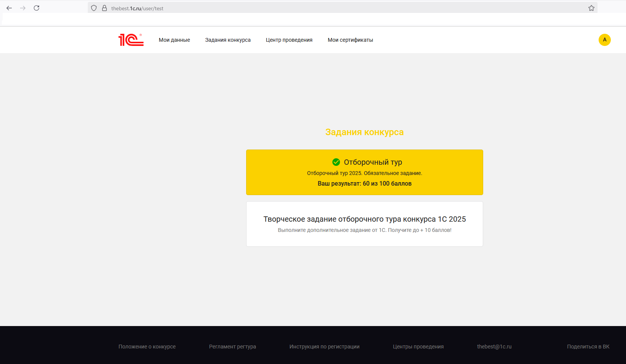Click Поделиться в ВК link

click(588, 347)
